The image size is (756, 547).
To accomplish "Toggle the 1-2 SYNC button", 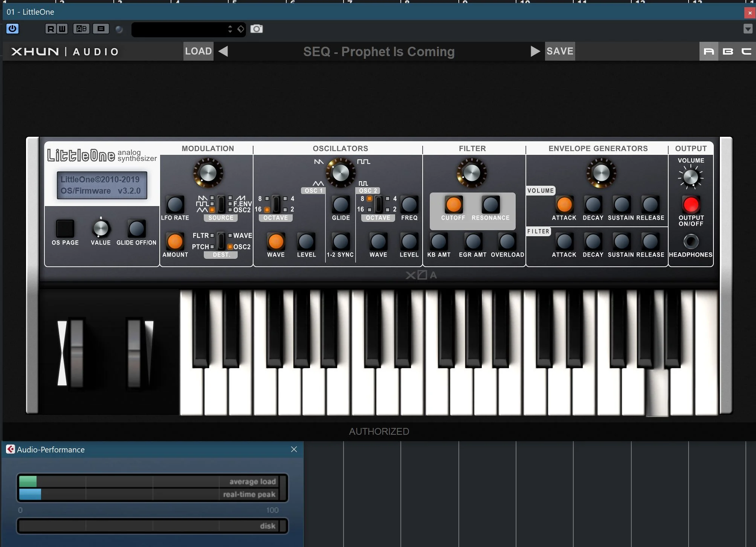I will click(341, 241).
